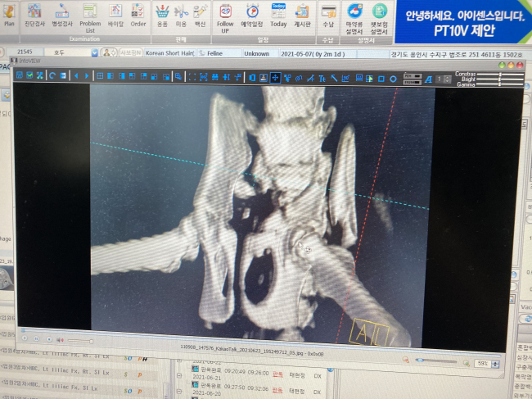The image size is (532, 399).
Task: Open 마약류 설명서 guide
Action: 354,18
